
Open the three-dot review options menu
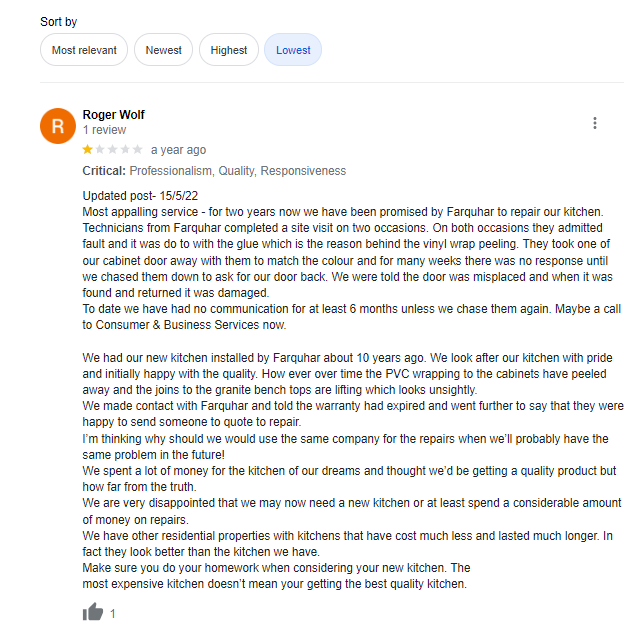coord(595,123)
